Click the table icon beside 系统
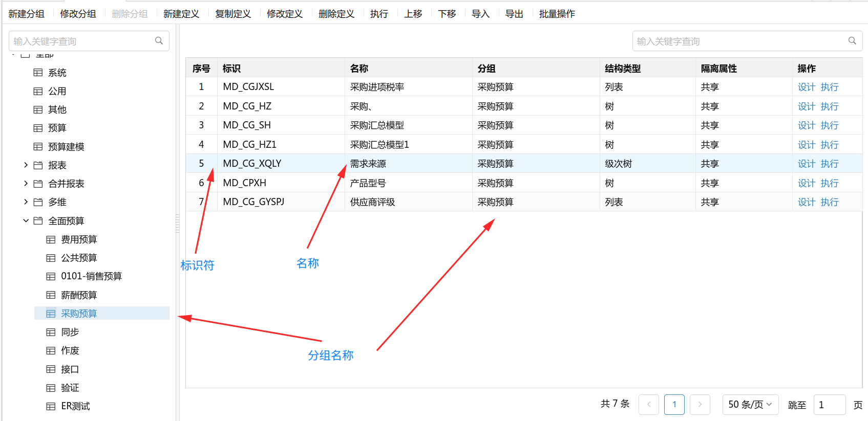Image resolution: width=868 pixels, height=421 pixels. coord(38,73)
